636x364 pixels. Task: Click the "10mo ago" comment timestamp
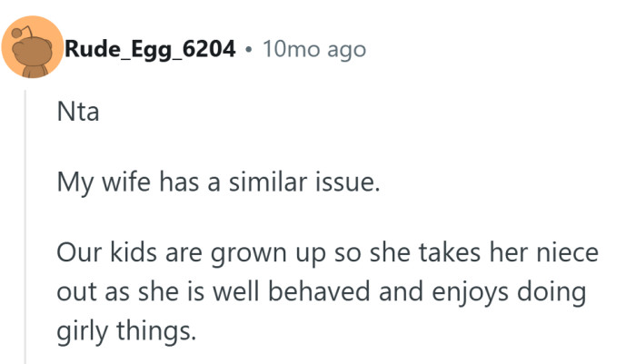point(313,50)
